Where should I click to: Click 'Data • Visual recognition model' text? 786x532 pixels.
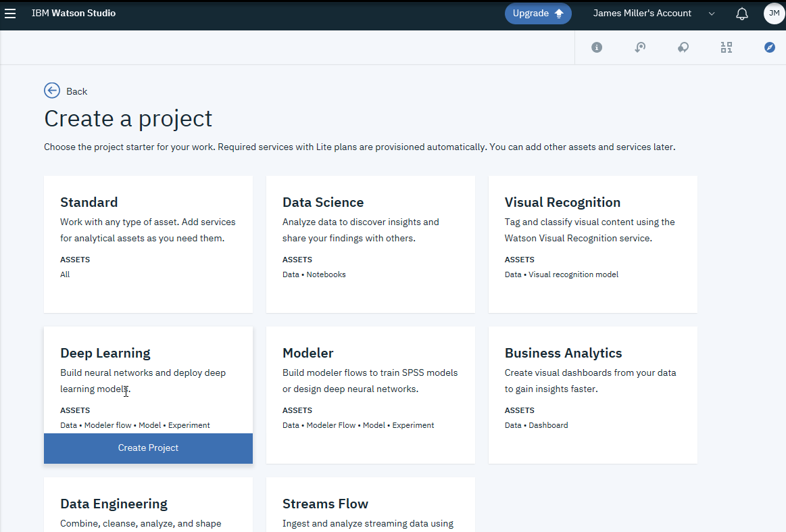562,274
